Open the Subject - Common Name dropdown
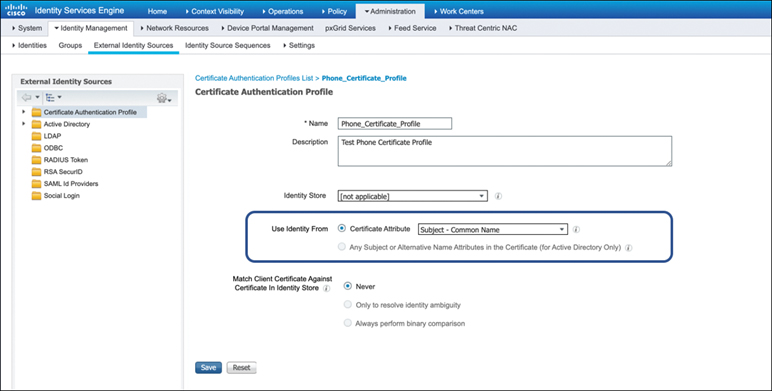772x391 pixels. click(492, 229)
